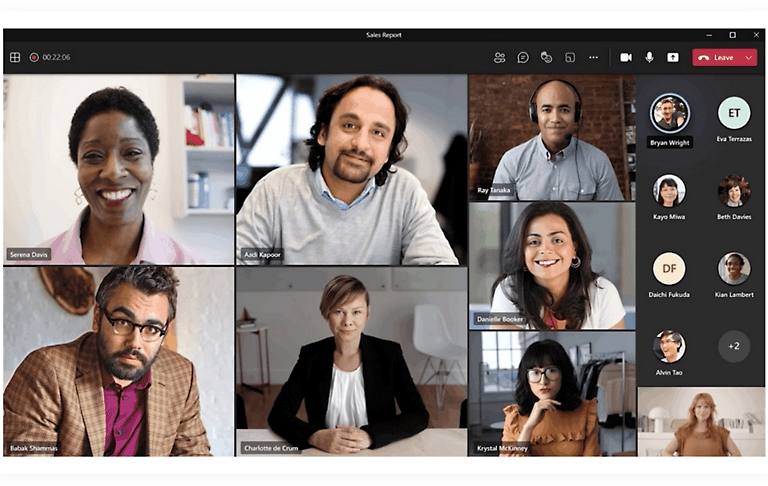Viewport: 768px width, 486px height.
Task: Click the self-view video preview
Action: tap(701, 422)
